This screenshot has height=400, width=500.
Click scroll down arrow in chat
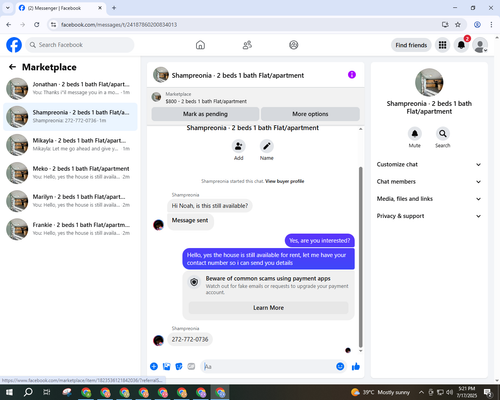[360, 351]
